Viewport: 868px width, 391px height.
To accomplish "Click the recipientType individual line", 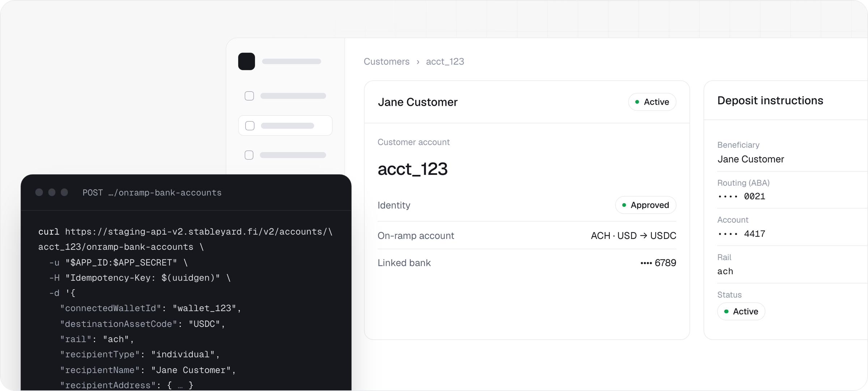I will [x=140, y=354].
